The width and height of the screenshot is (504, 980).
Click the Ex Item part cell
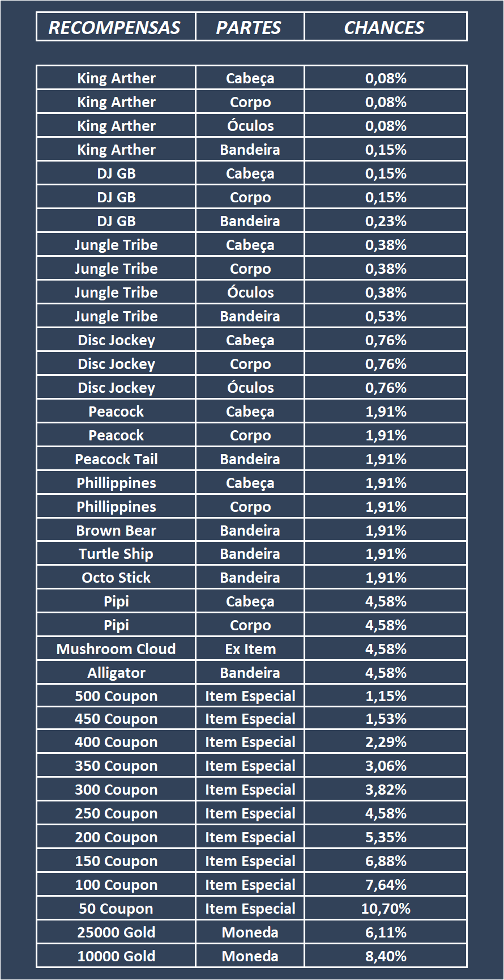pos(250,649)
